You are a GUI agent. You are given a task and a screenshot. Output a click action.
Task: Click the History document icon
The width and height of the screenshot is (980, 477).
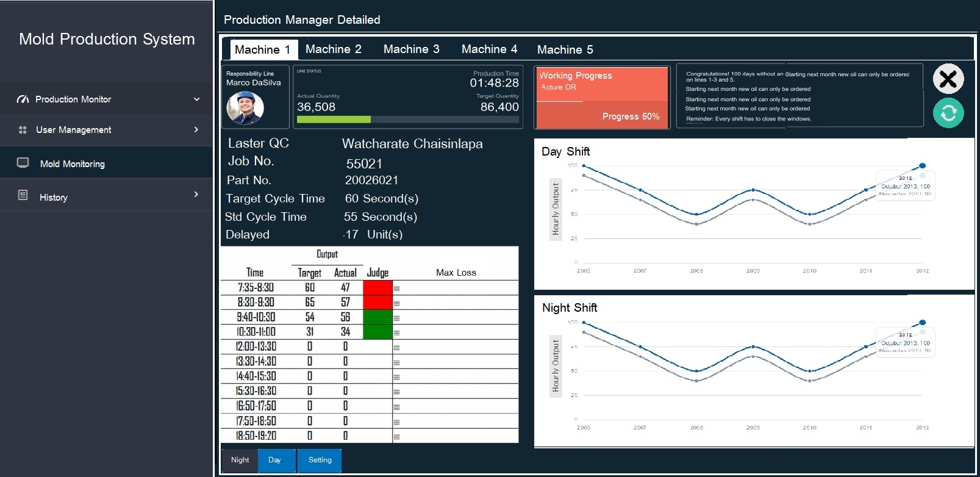point(23,195)
